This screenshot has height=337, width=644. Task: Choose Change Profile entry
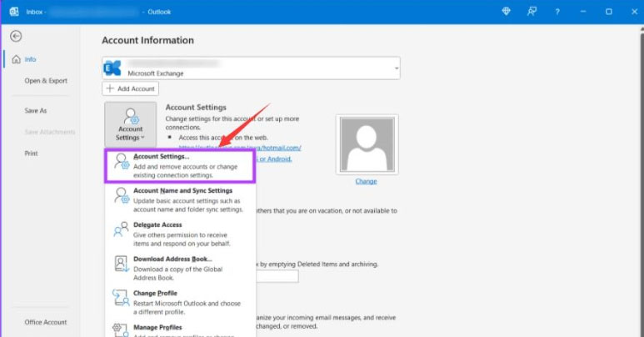click(x=180, y=302)
